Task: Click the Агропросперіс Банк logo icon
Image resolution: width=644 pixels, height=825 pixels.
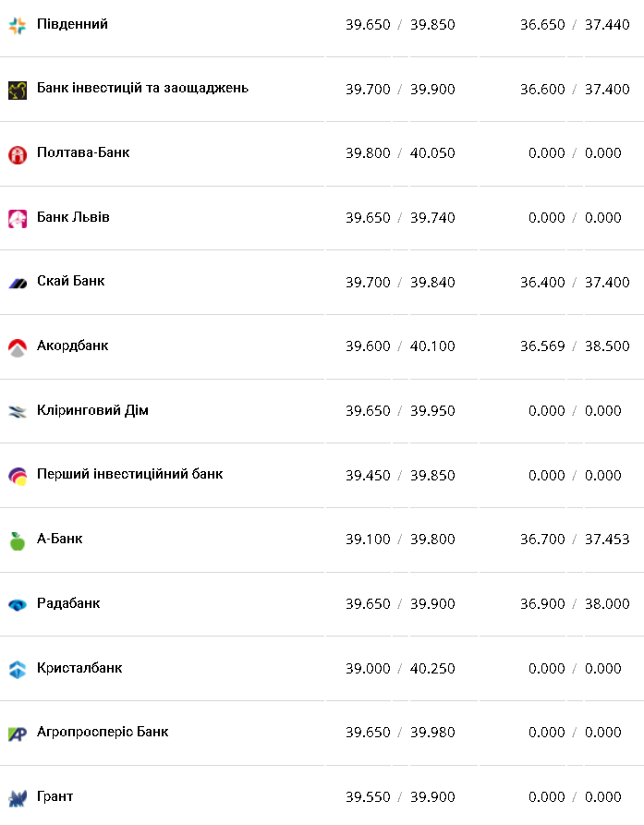Action: pyautogui.click(x=17, y=734)
